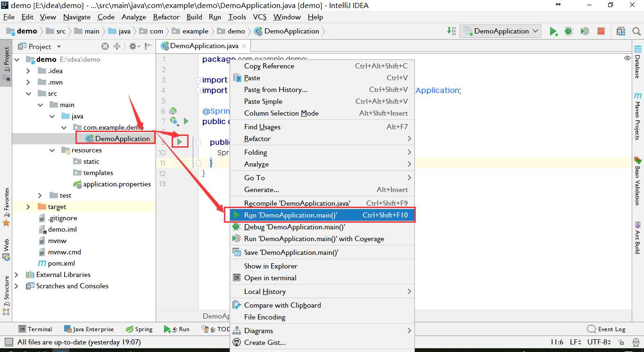This screenshot has height=352, width=644.
Task: Start debugging via the toolbar bug icon
Action: [569, 31]
